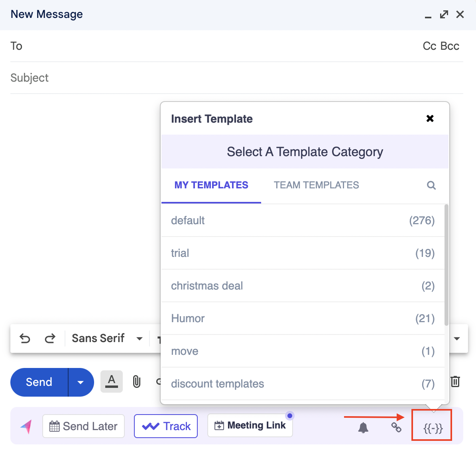
Task: Expand the Send options arrow
Action: tap(81, 382)
